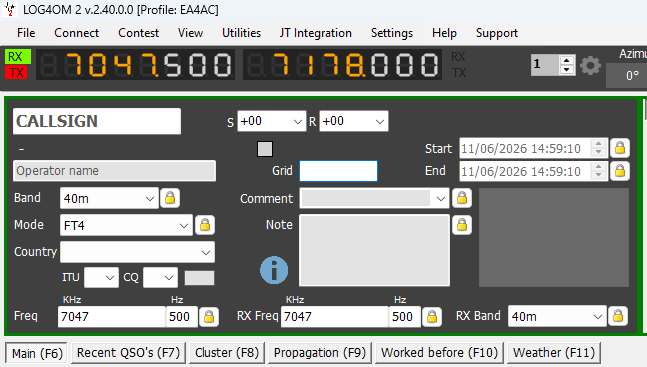
Task: Toggle the Freq lock icon
Action: [x=209, y=317]
